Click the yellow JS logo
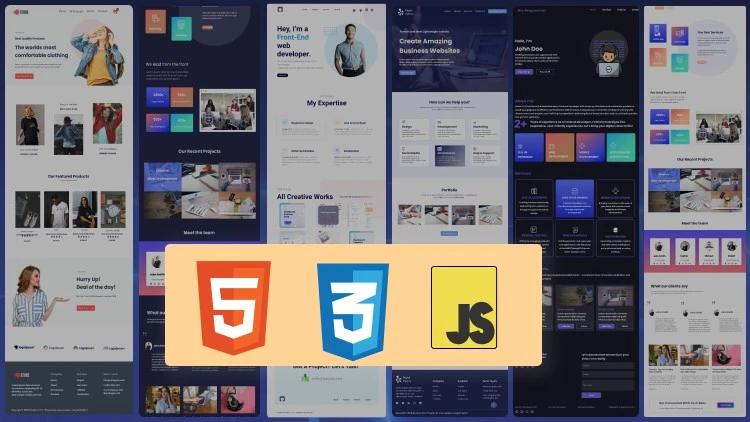The height and width of the screenshot is (422, 750). tap(464, 308)
